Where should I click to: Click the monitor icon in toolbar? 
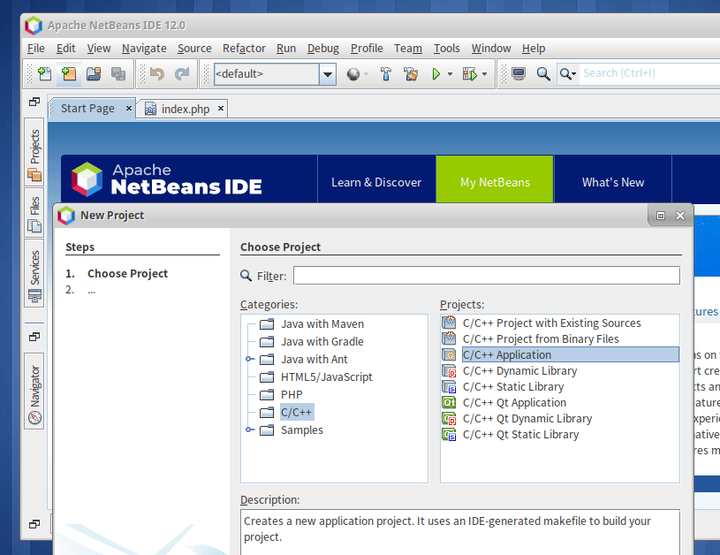[x=518, y=73]
